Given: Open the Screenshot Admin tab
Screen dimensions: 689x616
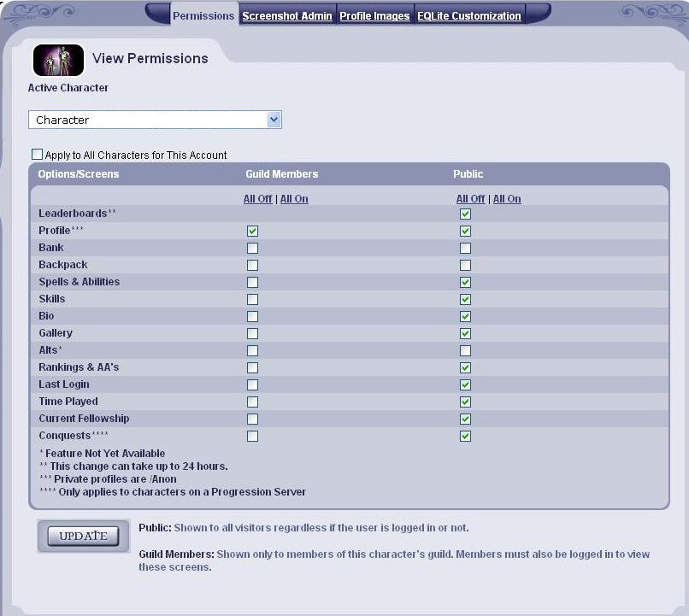Looking at the screenshot, I should [287, 16].
